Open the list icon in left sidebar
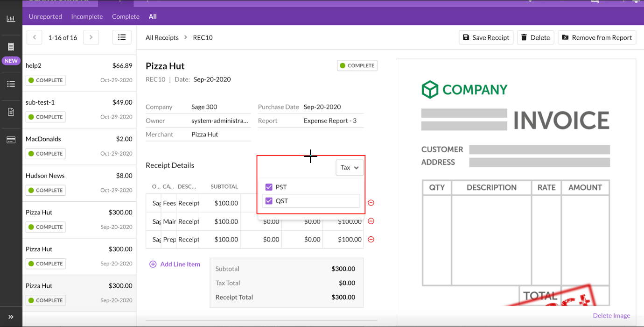The height and width of the screenshot is (327, 644). tap(11, 84)
